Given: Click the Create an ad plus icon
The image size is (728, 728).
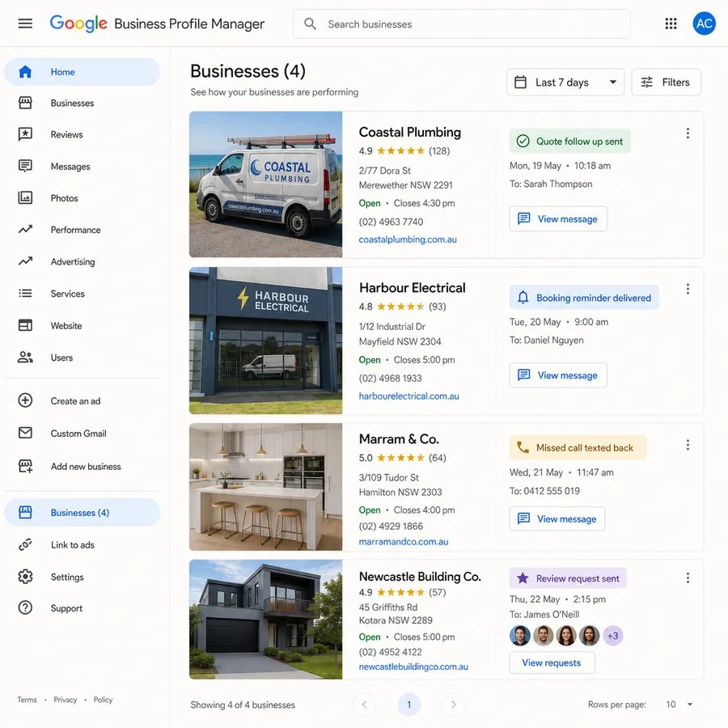Looking at the screenshot, I should coord(25,400).
